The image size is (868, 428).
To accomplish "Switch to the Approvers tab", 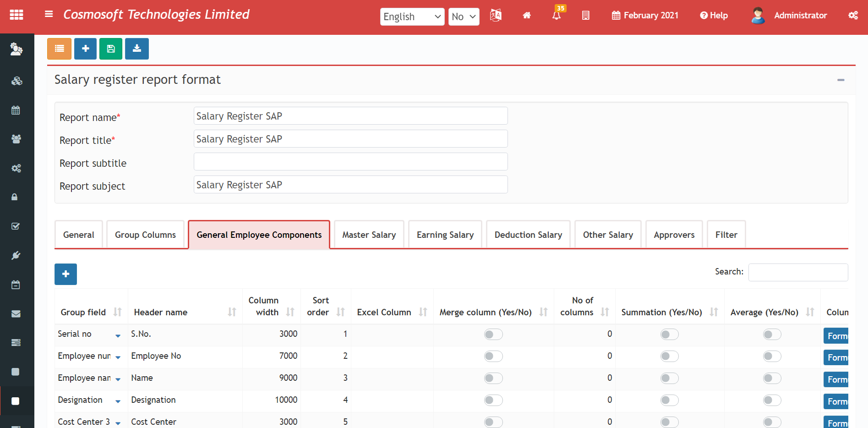I will (674, 235).
